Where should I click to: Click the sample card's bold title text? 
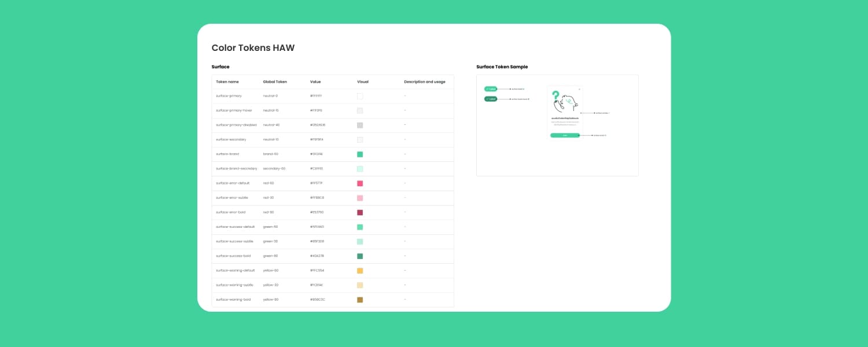[x=565, y=118]
